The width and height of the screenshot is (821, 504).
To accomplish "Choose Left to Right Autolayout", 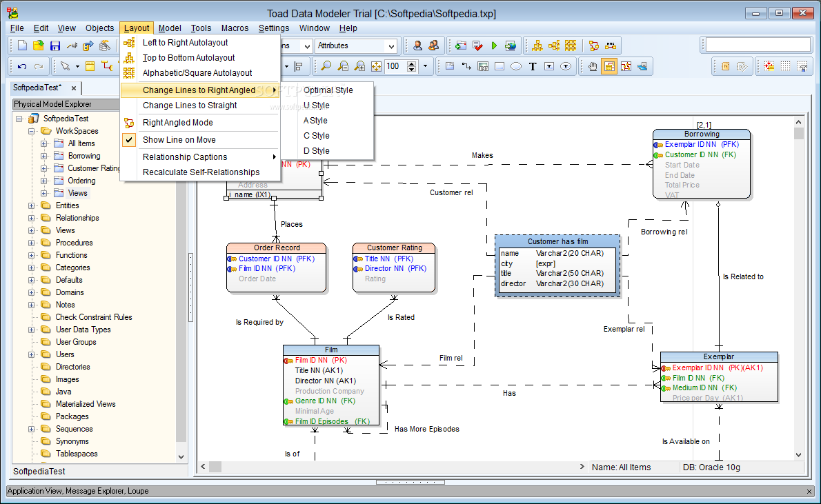I will click(x=186, y=42).
